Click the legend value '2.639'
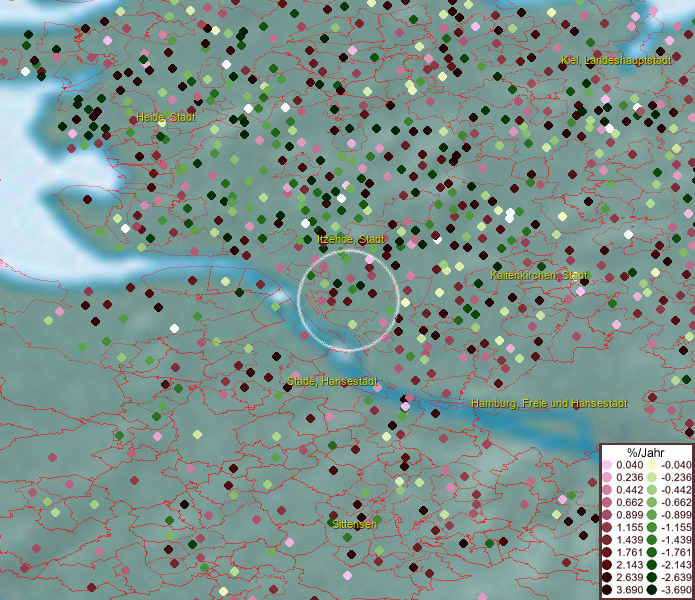695x600 pixels. click(x=629, y=577)
